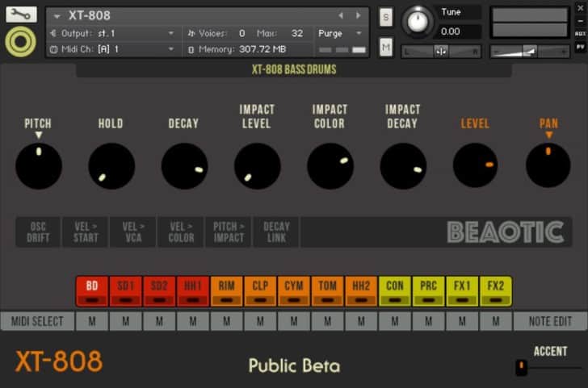The height and width of the screenshot is (388, 588).
Task: Toggle the DECAY LINK button
Action: tap(276, 232)
